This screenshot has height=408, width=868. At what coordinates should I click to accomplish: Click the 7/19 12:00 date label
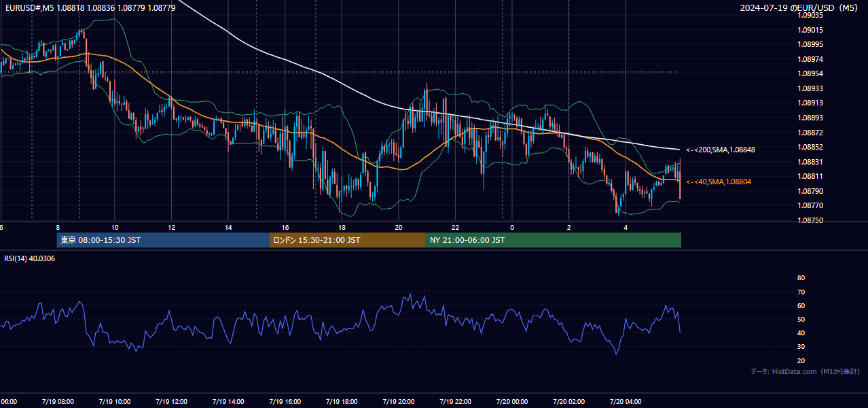click(x=172, y=402)
